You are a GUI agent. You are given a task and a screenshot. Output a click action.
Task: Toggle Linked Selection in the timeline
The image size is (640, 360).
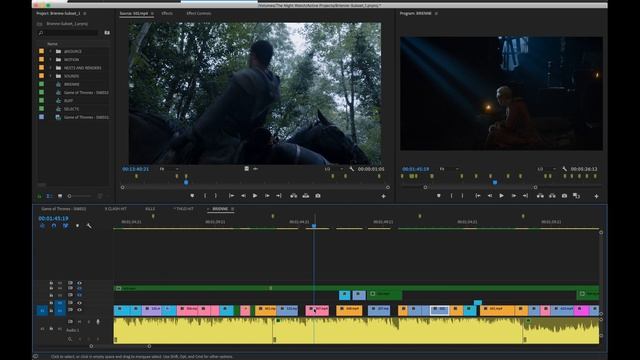click(65, 226)
